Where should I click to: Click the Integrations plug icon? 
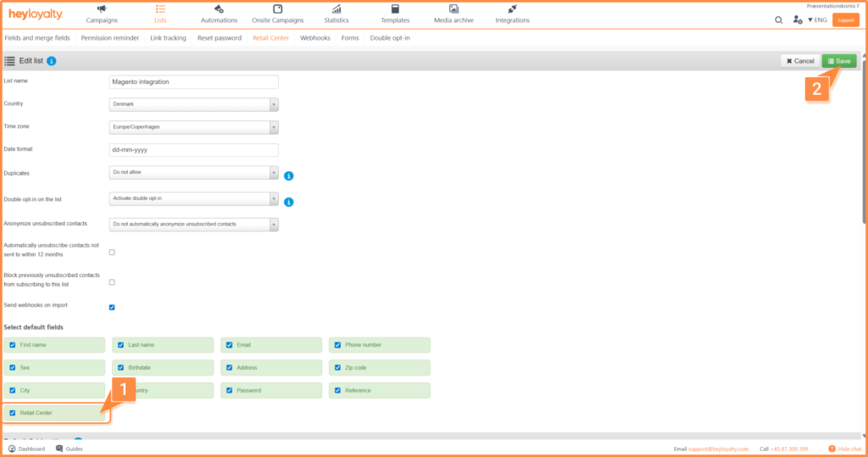click(x=512, y=8)
